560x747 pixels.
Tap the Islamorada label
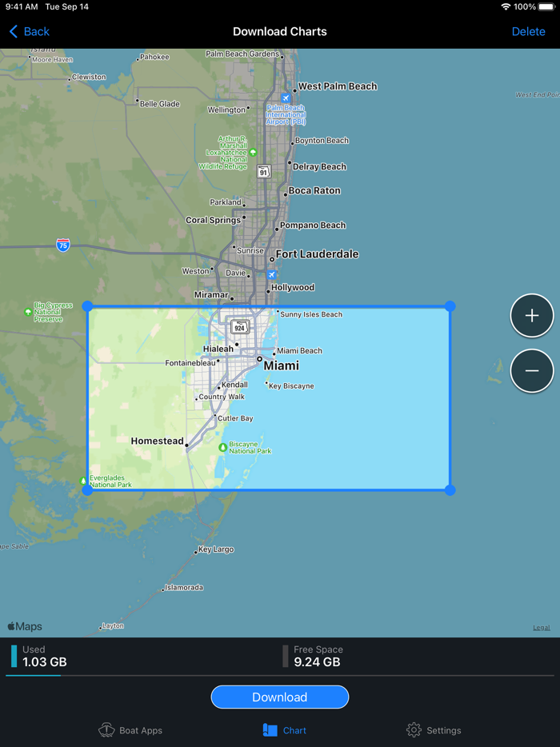[x=184, y=587]
